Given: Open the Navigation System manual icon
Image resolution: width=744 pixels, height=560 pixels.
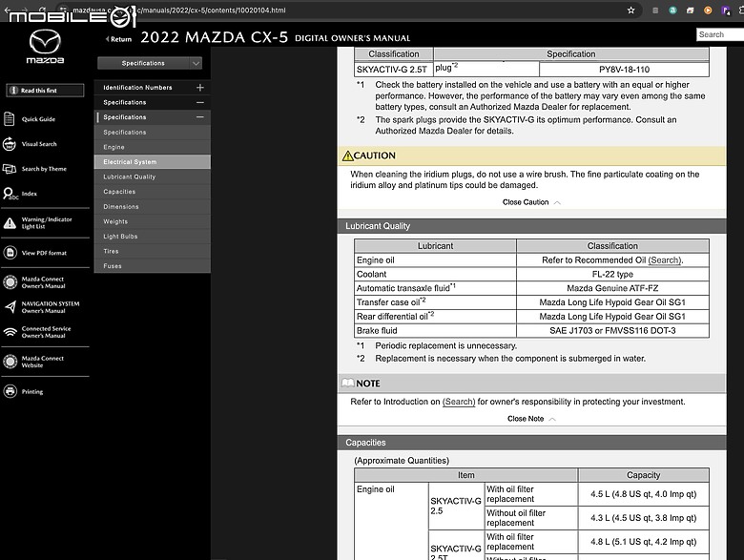Looking at the screenshot, I should click(x=10, y=307).
